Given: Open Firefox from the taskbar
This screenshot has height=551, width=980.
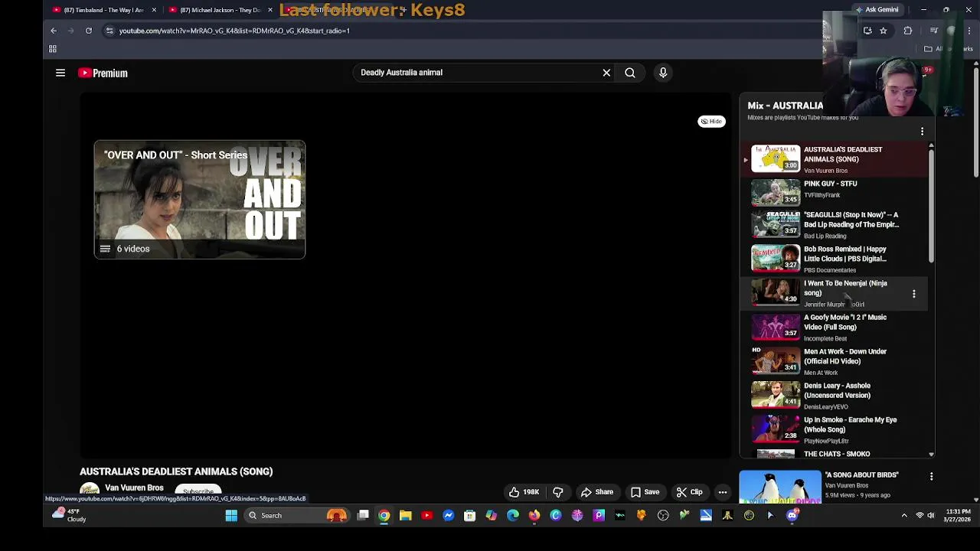Looking at the screenshot, I should [534, 516].
